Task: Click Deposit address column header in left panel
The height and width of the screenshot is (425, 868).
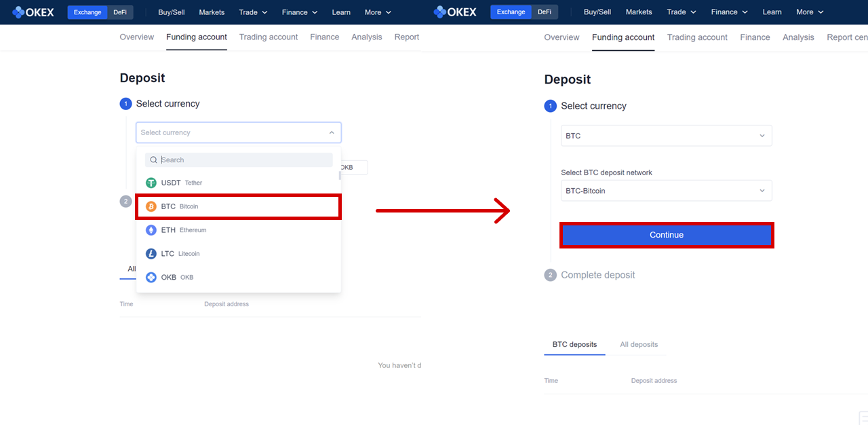Action: coord(226,304)
